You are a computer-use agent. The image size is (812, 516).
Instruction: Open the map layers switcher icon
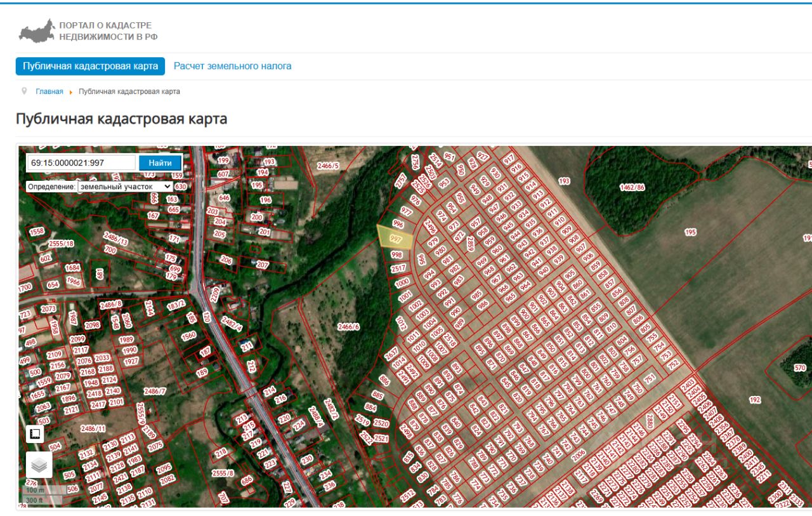point(39,465)
